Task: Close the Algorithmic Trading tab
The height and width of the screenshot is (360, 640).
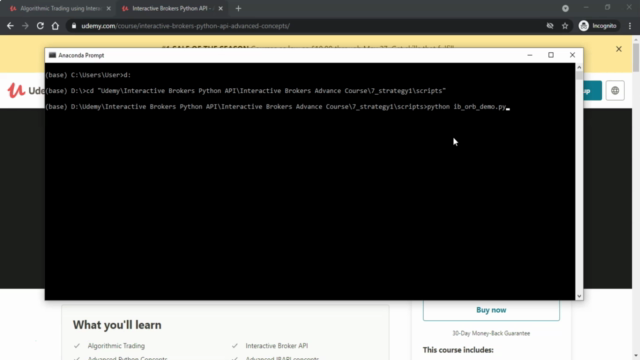Action: tap(109, 8)
